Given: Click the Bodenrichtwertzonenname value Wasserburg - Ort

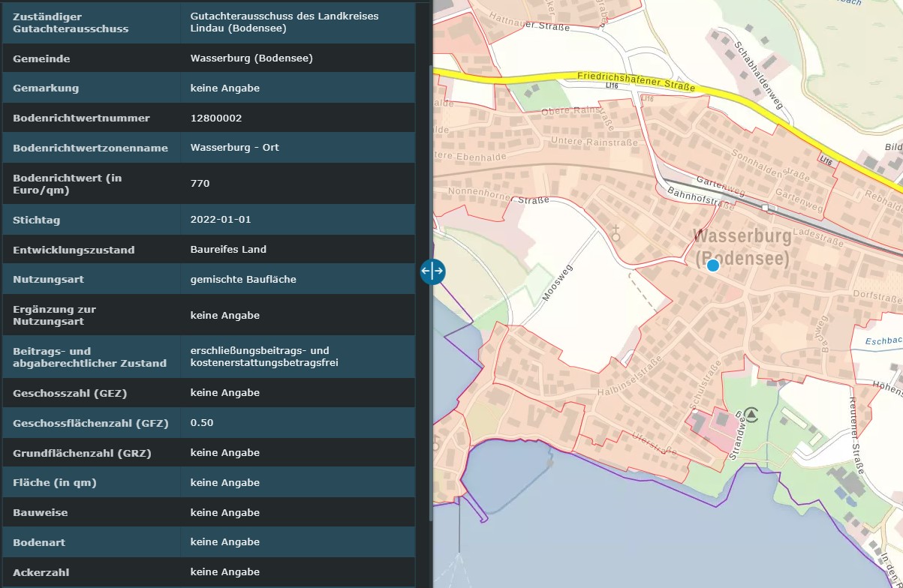Looking at the screenshot, I should [234, 147].
